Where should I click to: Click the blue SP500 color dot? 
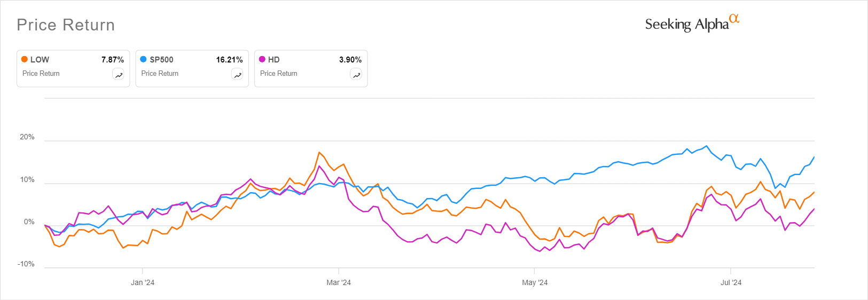[143, 59]
